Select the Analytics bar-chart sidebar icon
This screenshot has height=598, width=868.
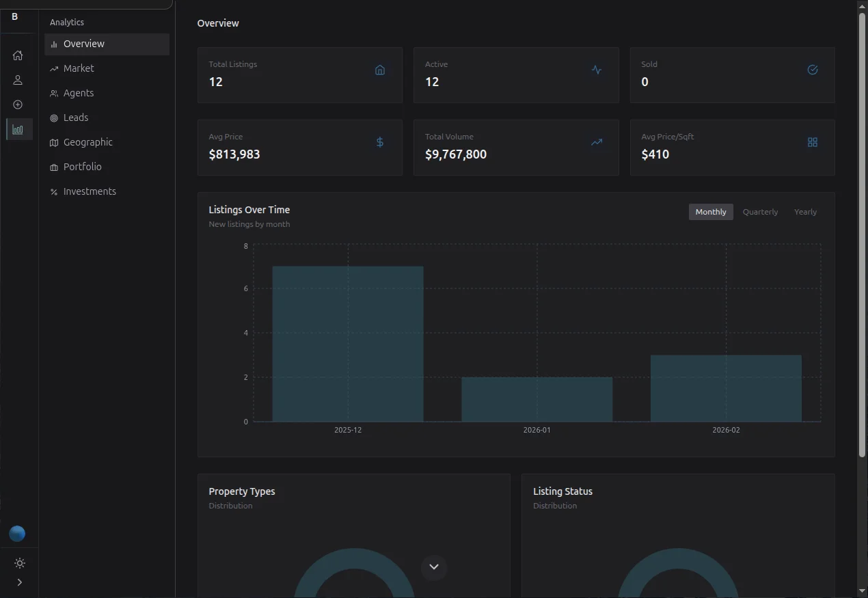pyautogui.click(x=18, y=129)
